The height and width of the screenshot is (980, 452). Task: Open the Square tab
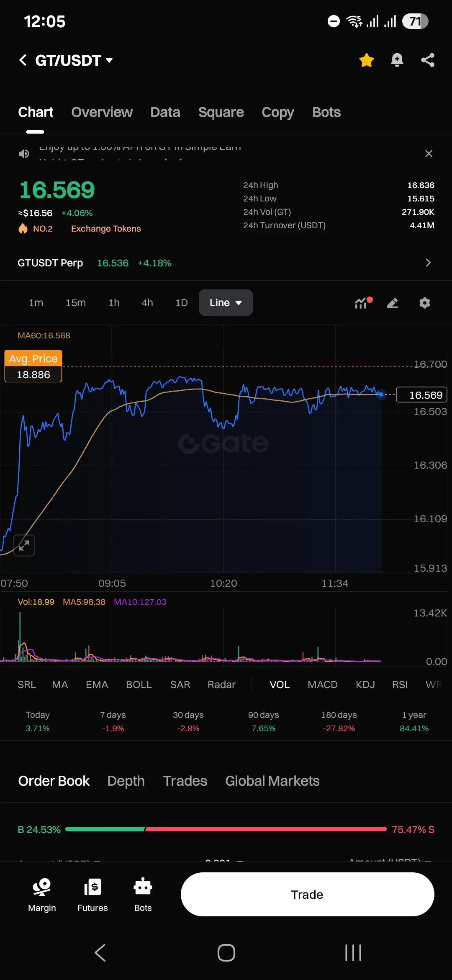tap(221, 112)
